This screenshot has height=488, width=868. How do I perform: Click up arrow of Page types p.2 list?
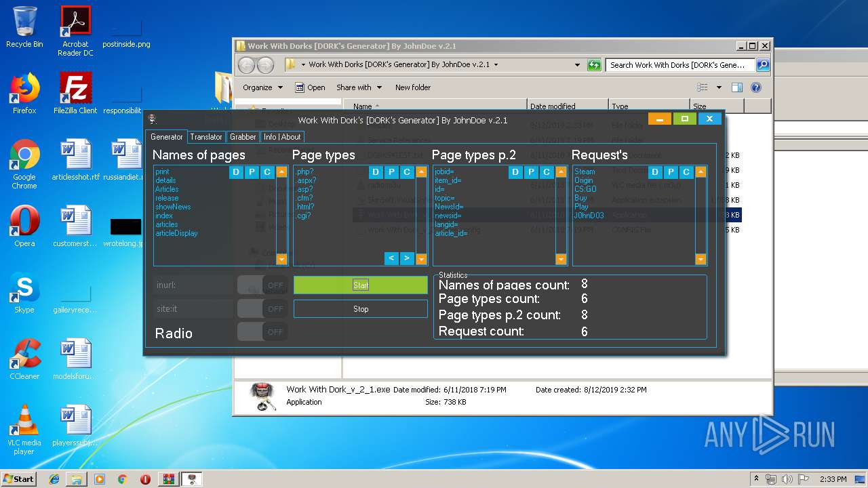(x=561, y=172)
